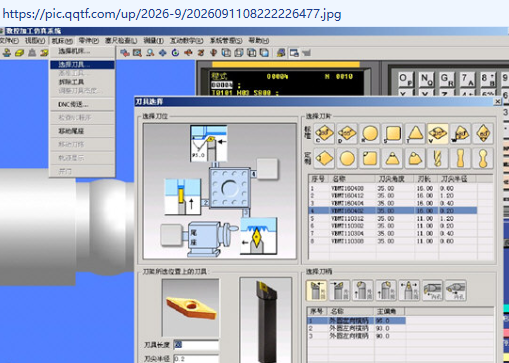Click the G/R key on CNC keypad

pos(447,79)
